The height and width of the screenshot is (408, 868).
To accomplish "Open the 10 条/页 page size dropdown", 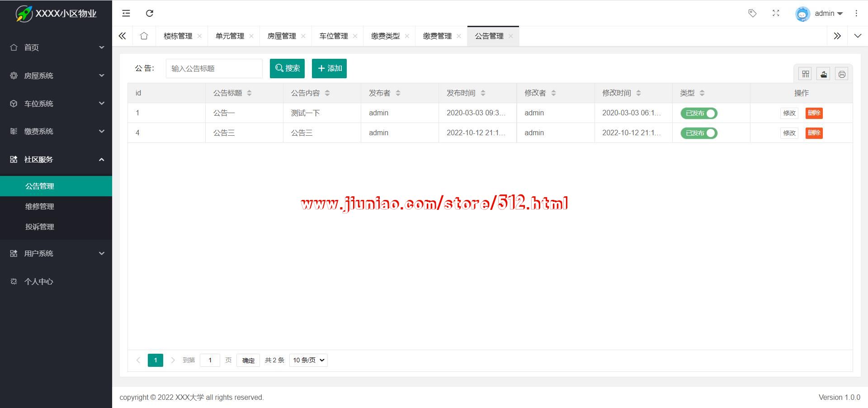I will (x=308, y=360).
